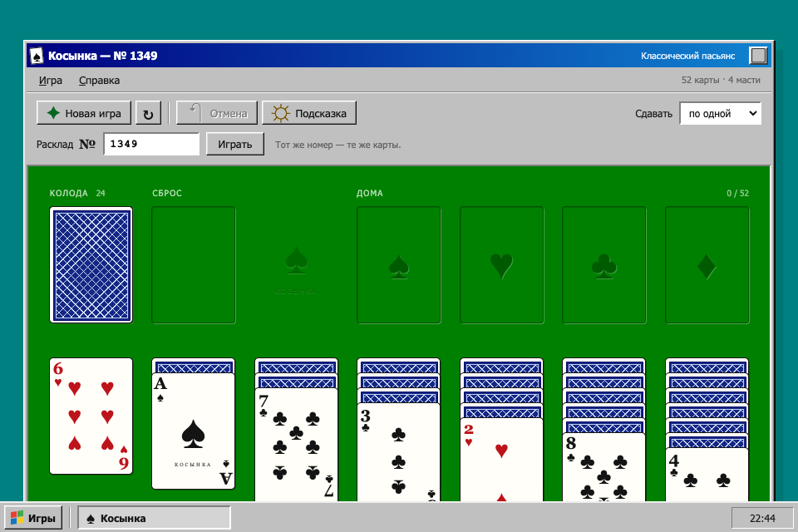The image size is (798, 532).
Task: Click the 52 карты · 4 масти text
Action: [x=721, y=80]
